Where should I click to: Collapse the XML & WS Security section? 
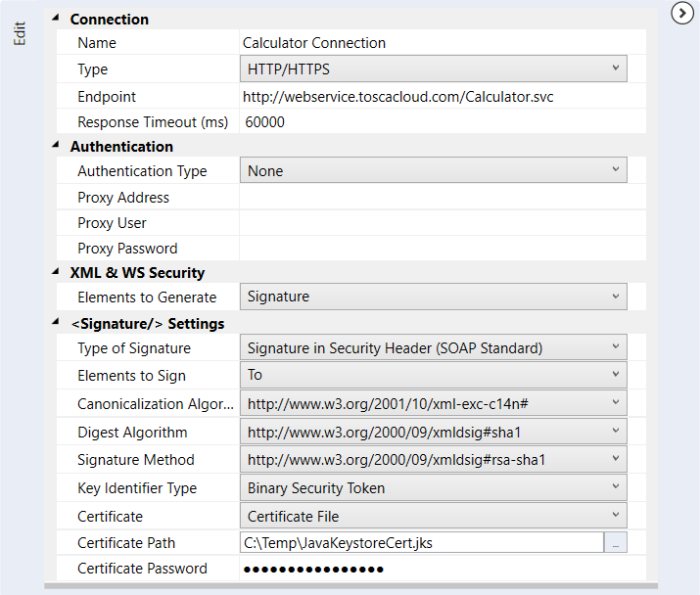[x=55, y=272]
